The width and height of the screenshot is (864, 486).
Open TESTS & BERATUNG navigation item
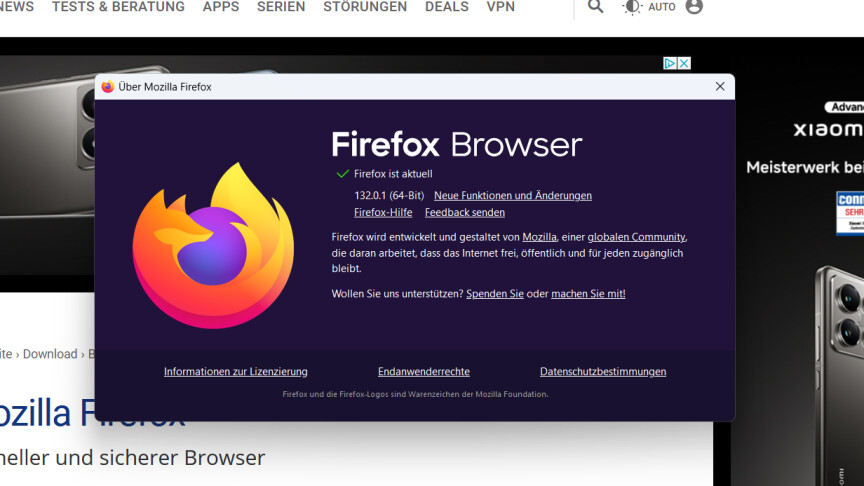pyautogui.click(x=118, y=7)
